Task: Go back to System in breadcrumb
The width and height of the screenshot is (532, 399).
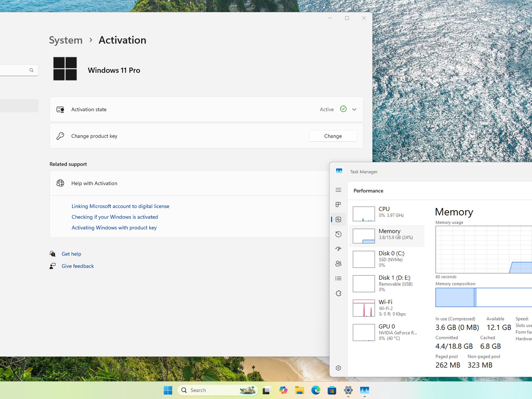Action: pyautogui.click(x=66, y=40)
